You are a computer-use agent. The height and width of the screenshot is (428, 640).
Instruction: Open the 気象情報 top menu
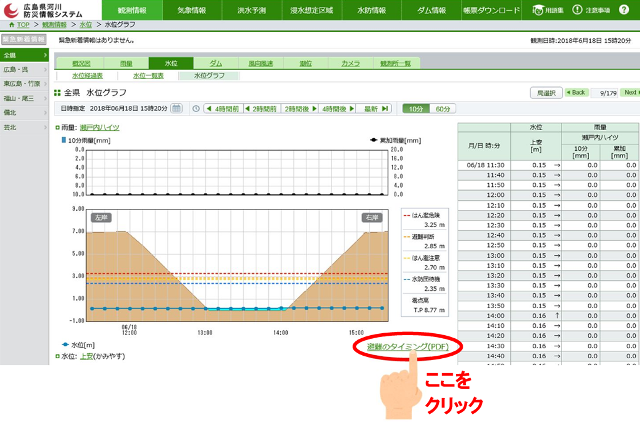click(194, 10)
